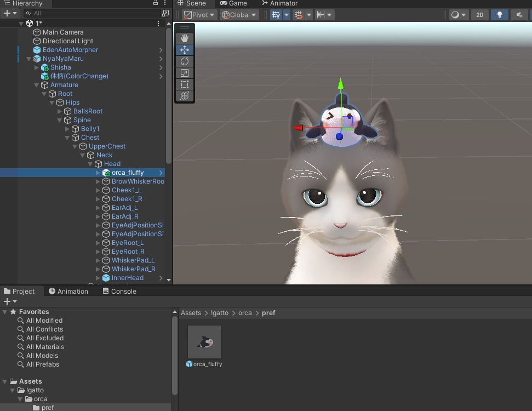The height and width of the screenshot is (411, 532).
Task: Switch to the Scene tab
Action: (x=192, y=3)
